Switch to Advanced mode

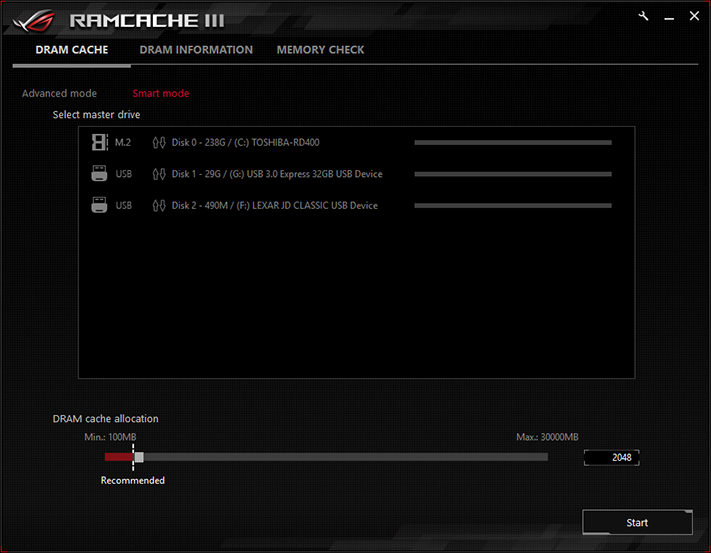point(59,93)
